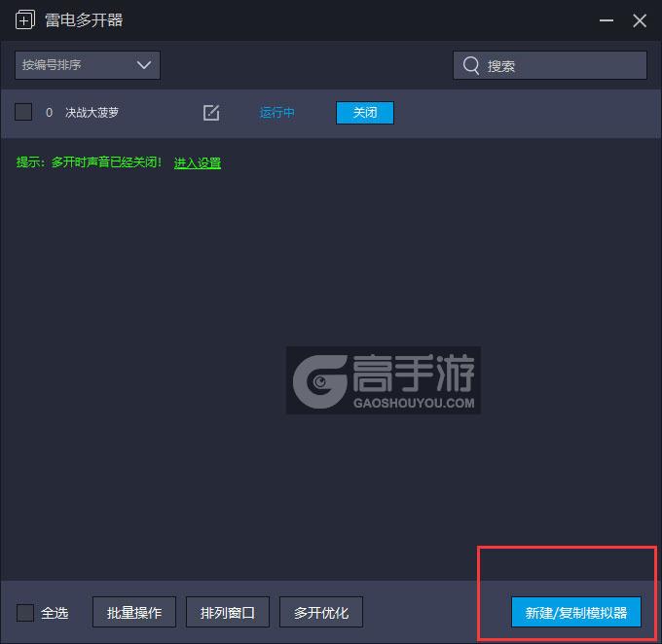The width and height of the screenshot is (662, 644).
Task: Edit the 决战大菠萝 emulator name
Action: (x=211, y=113)
